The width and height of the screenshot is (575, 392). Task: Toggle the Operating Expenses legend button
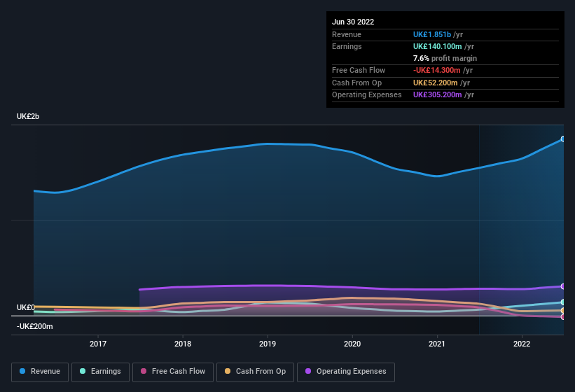point(346,372)
